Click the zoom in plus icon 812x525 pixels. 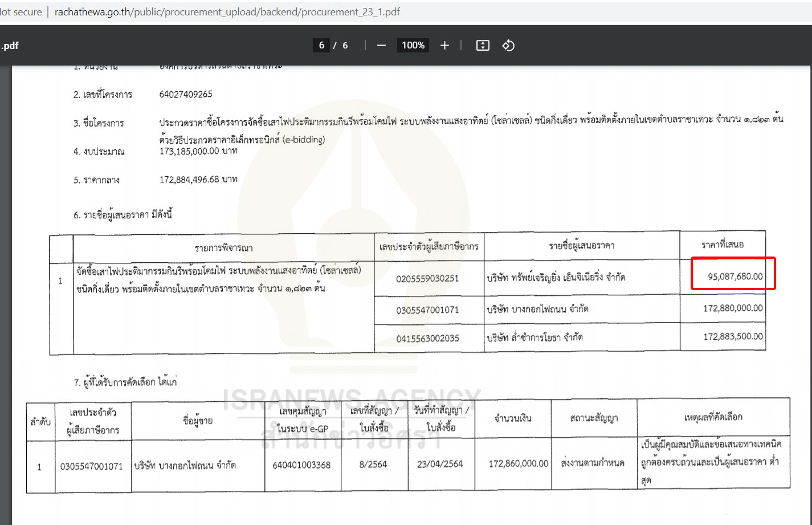[444, 46]
